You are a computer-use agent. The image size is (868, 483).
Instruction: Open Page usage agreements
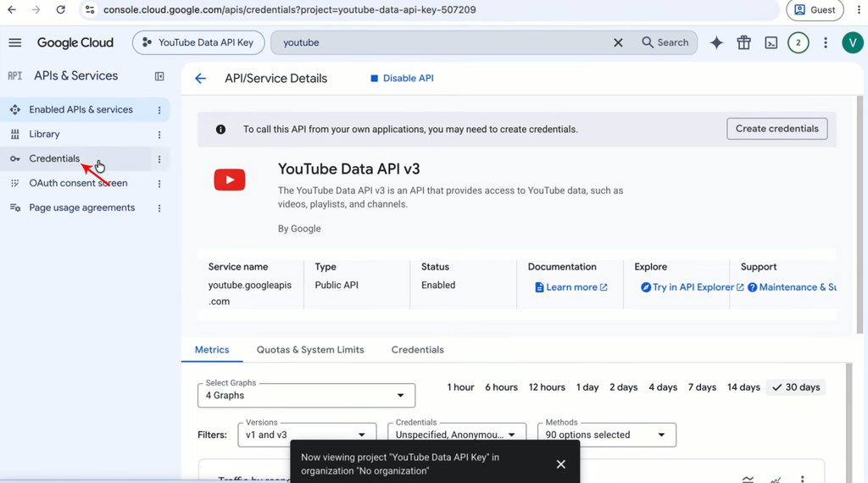point(82,208)
